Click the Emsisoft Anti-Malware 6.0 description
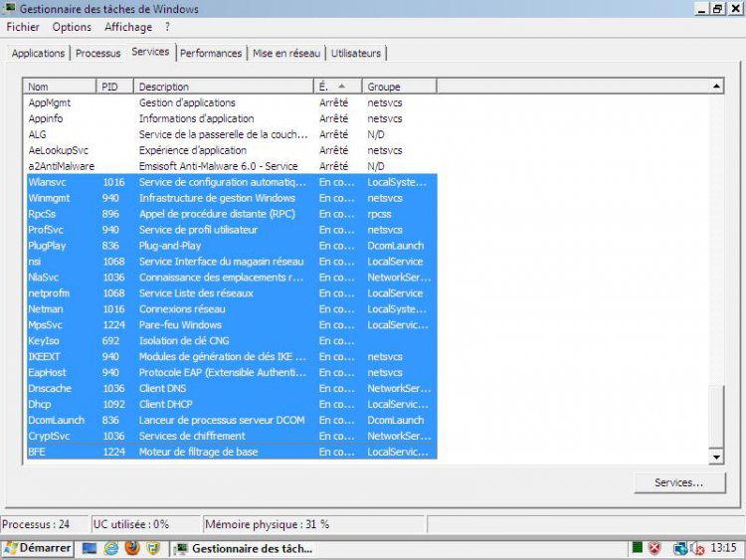The height and width of the screenshot is (560, 746). [x=219, y=166]
